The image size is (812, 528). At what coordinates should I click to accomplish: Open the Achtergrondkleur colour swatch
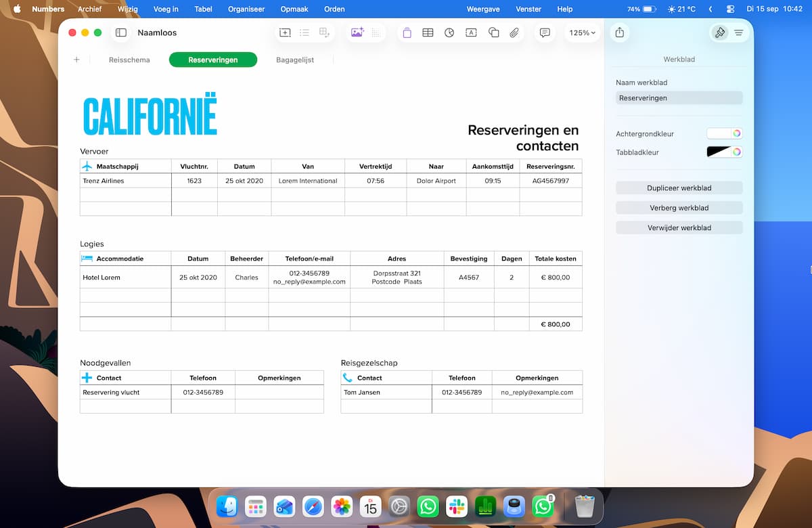coord(719,133)
